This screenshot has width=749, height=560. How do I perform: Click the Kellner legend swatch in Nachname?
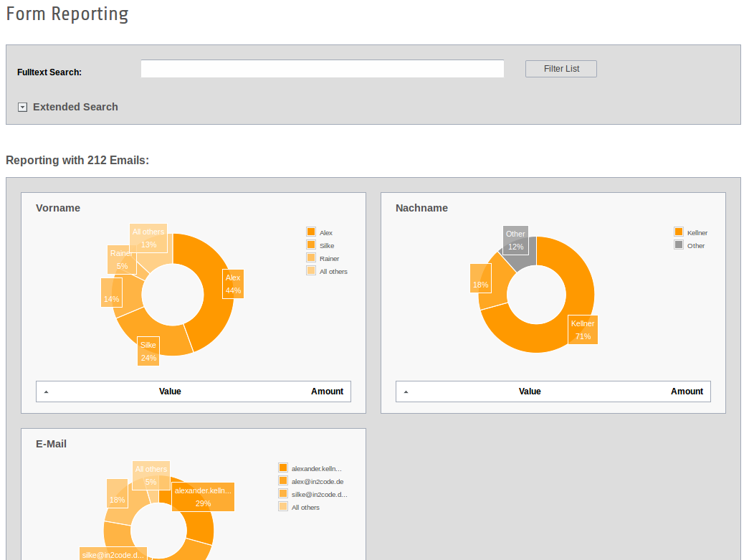(x=679, y=232)
